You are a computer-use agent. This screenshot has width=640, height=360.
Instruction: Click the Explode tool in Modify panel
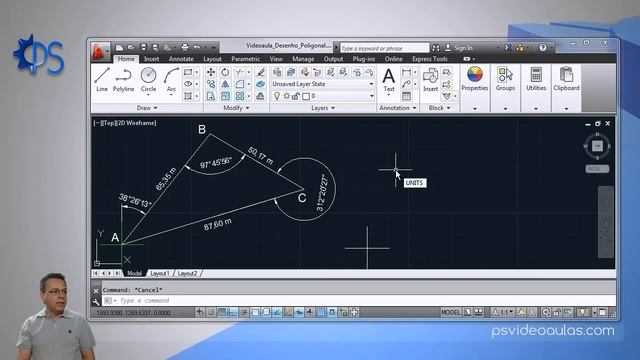click(260, 84)
